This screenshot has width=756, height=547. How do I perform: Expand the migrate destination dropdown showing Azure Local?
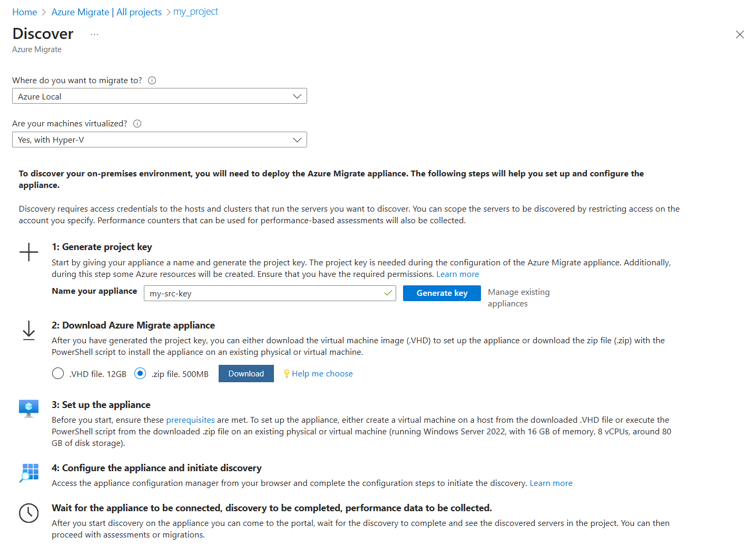(x=159, y=96)
